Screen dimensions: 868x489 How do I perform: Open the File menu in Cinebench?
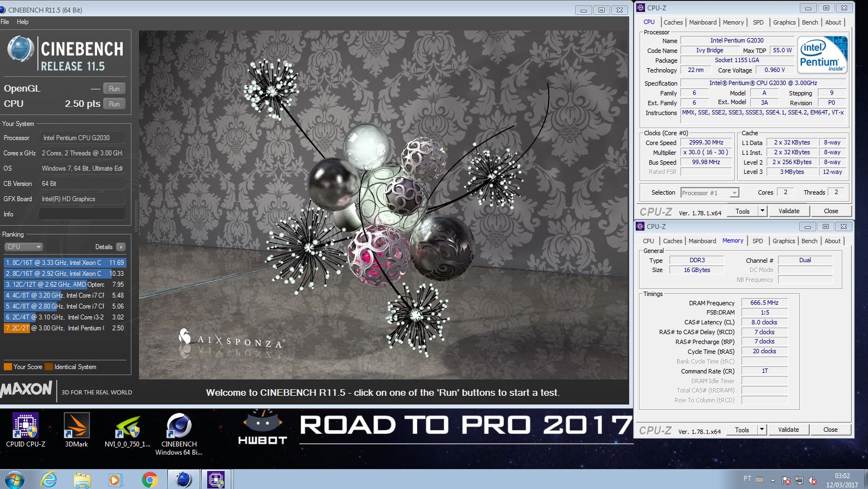coord(5,22)
